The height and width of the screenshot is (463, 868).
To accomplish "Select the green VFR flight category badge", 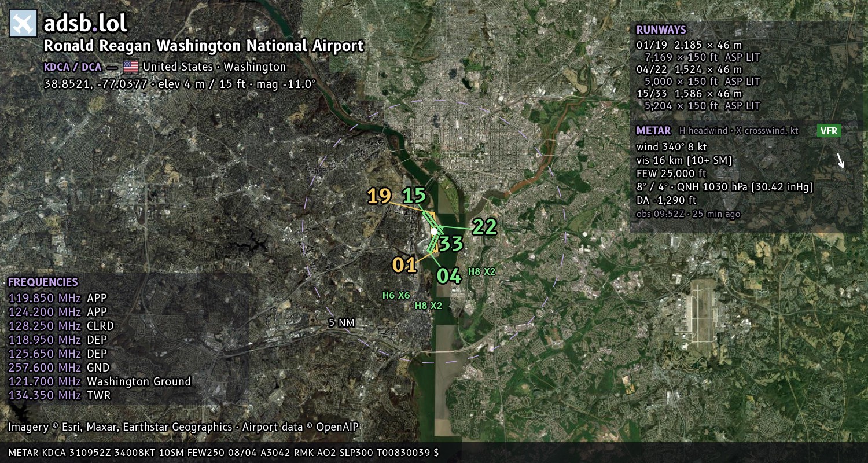I will point(829,131).
